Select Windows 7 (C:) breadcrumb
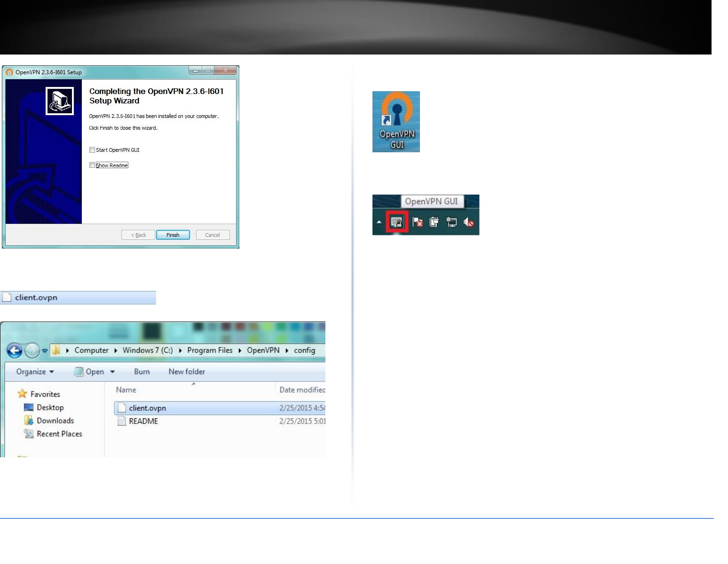The width and height of the screenshot is (728, 564). pyautogui.click(x=148, y=350)
